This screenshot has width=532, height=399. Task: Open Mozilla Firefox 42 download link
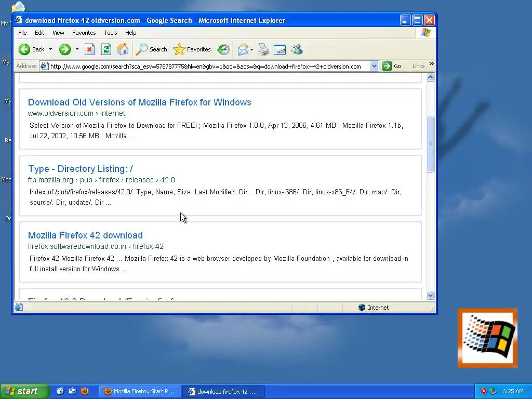click(85, 235)
